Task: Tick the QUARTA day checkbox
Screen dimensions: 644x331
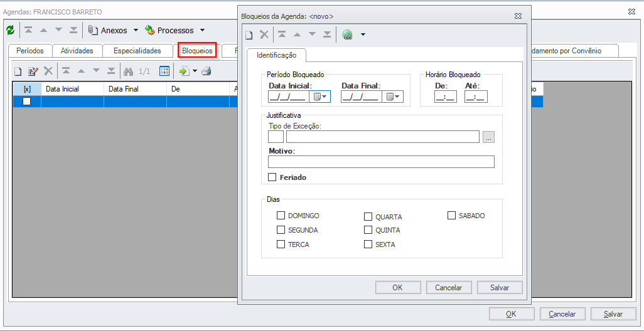Action: click(x=368, y=216)
